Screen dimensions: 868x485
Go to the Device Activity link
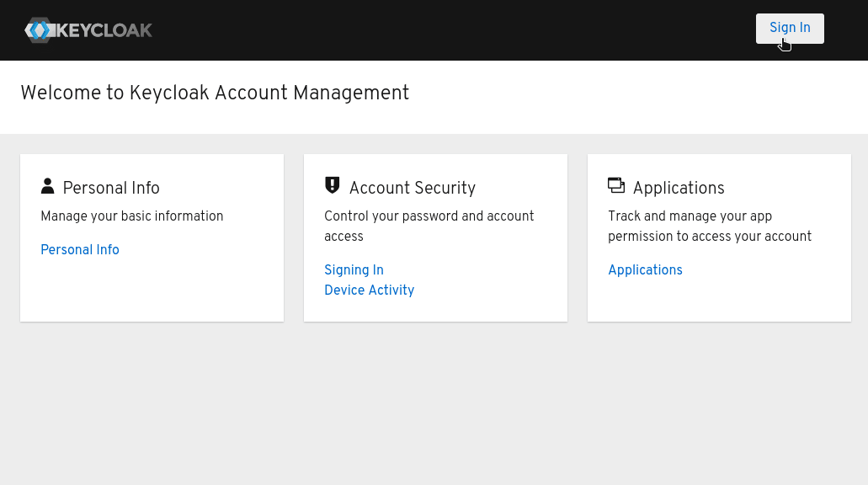coord(369,290)
